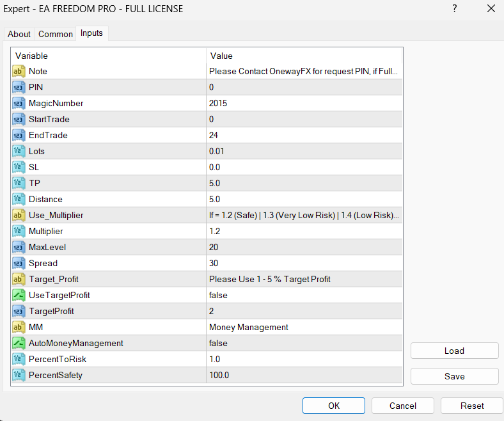Click the boolean icon beside UseTargetProfit

point(19,295)
